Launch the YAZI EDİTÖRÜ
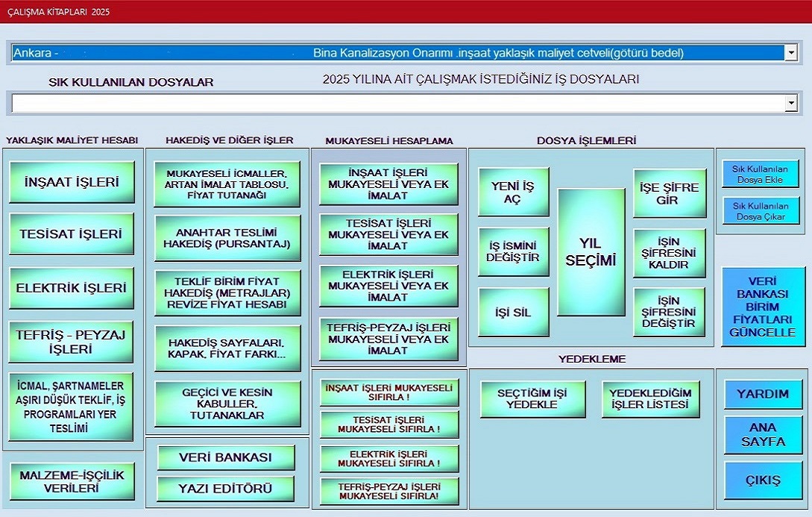This screenshot has height=517, width=812. click(x=226, y=489)
